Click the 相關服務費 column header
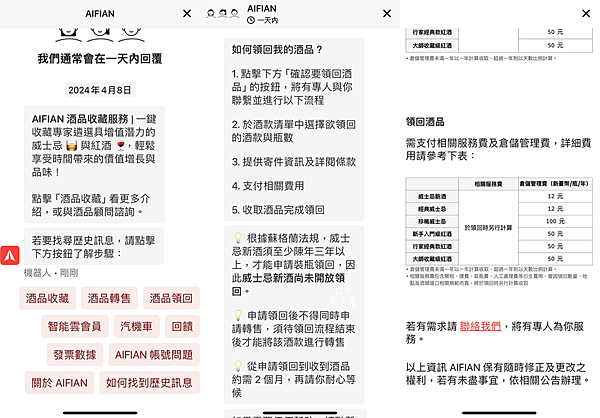The height and width of the screenshot is (418, 600). 488,184
